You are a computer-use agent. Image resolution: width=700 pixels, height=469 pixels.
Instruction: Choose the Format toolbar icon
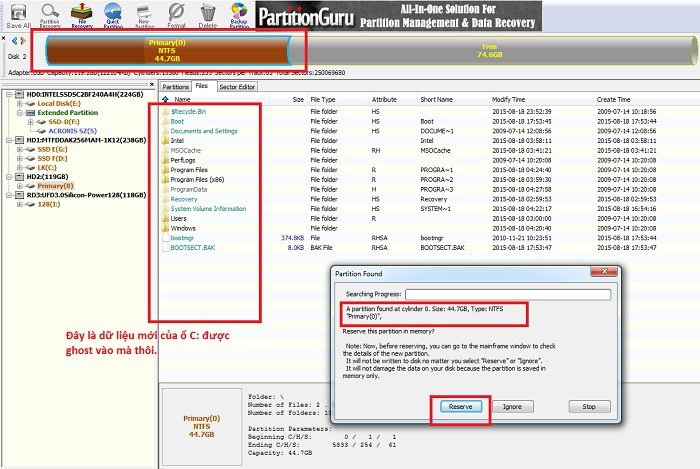point(176,16)
